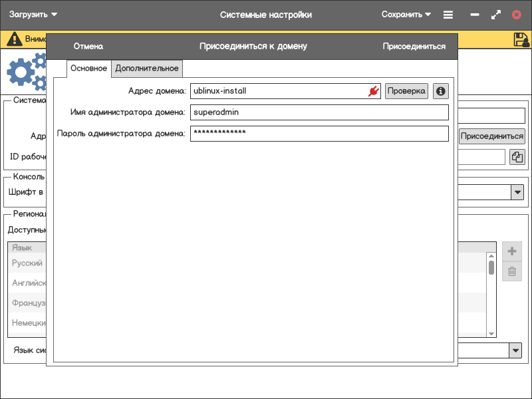This screenshot has width=532, height=399.
Task: Click Отмена in dialog header
Action: click(x=88, y=47)
